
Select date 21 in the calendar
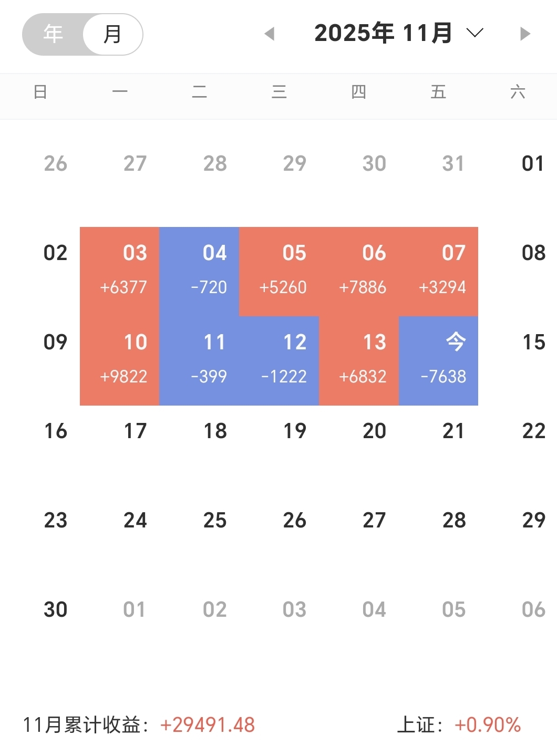click(453, 431)
